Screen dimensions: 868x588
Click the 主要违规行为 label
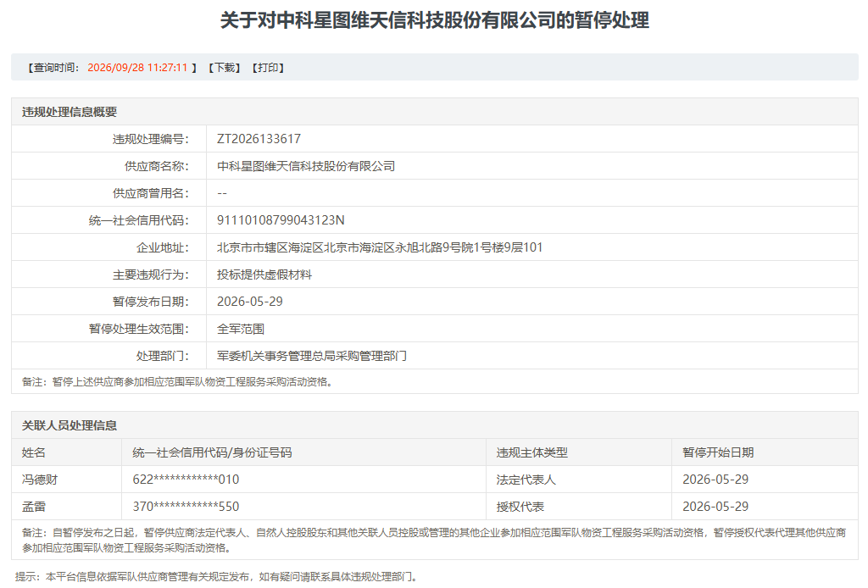[x=151, y=275]
